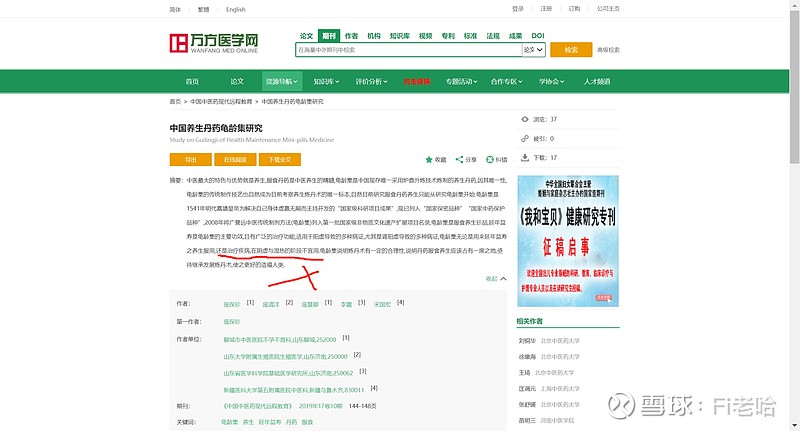Image resolution: width=800 pixels, height=431 pixels.
Task: Expand the 资源导航 navigation menu
Action: pos(282,81)
